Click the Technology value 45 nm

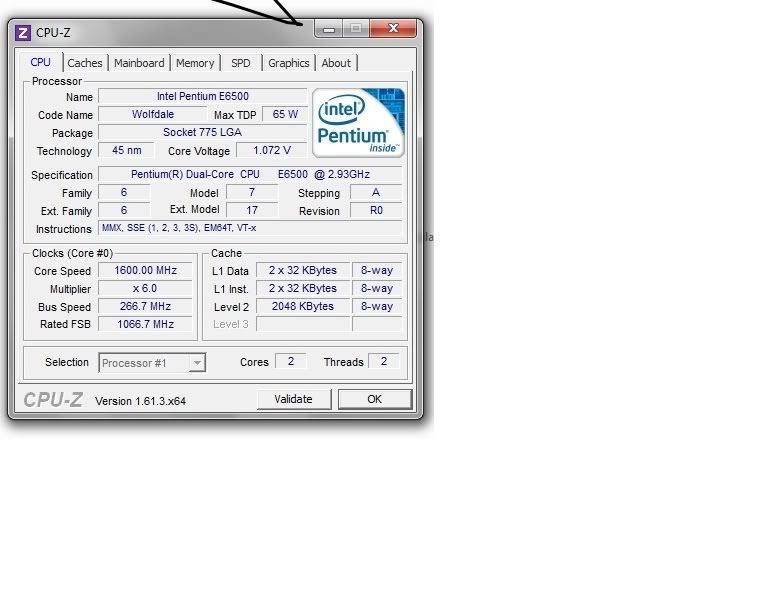(126, 150)
